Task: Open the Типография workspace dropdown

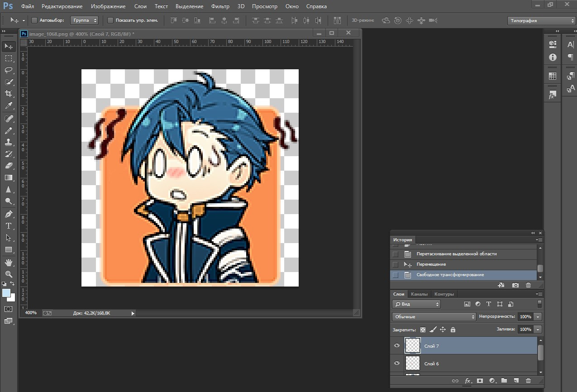Action: pos(541,21)
